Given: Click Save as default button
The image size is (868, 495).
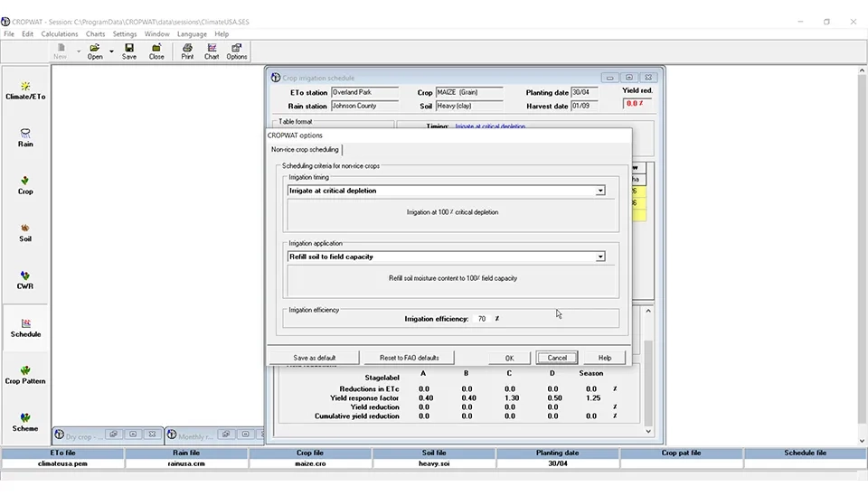Looking at the screenshot, I should pos(314,358).
